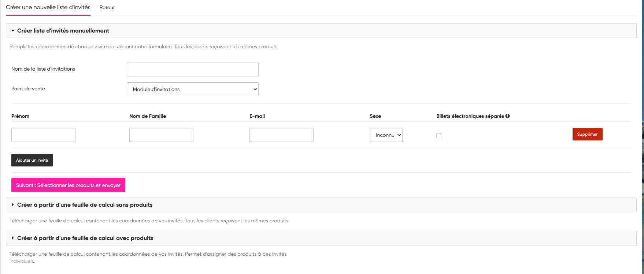The image size is (644, 274).
Task: Click the Nom de la liste d'invitations label
Action: click(43, 69)
